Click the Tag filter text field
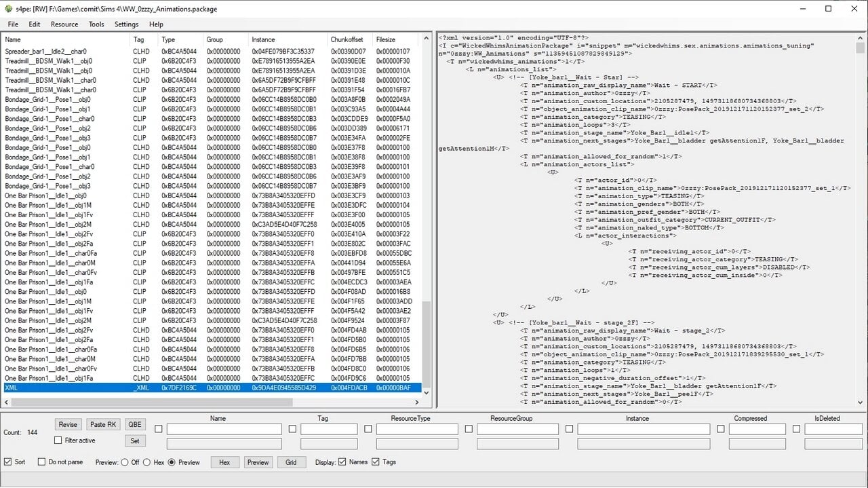The height and width of the screenshot is (488, 868). [x=329, y=429]
